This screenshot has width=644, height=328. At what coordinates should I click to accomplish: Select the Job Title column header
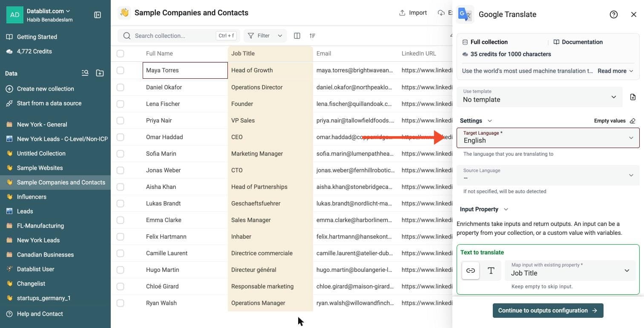click(270, 54)
